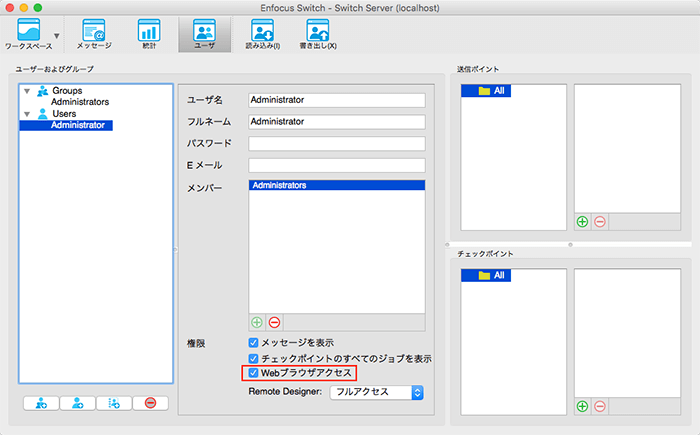Click the green plus under 送信ポイント
700x435 pixels.
coord(582,222)
